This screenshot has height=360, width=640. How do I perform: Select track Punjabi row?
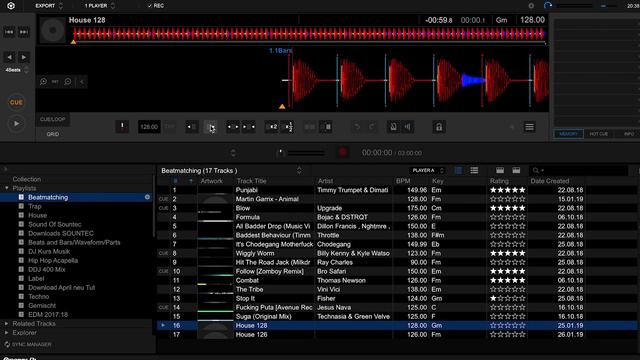(x=397, y=190)
